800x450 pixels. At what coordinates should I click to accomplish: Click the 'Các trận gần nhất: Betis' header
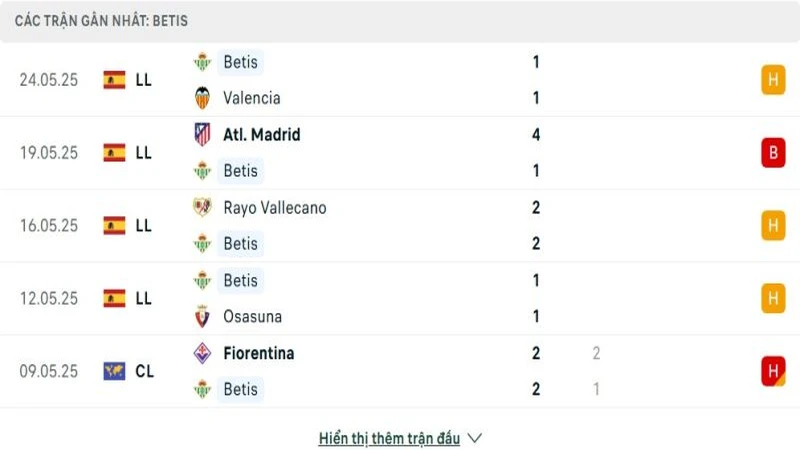click(x=101, y=20)
